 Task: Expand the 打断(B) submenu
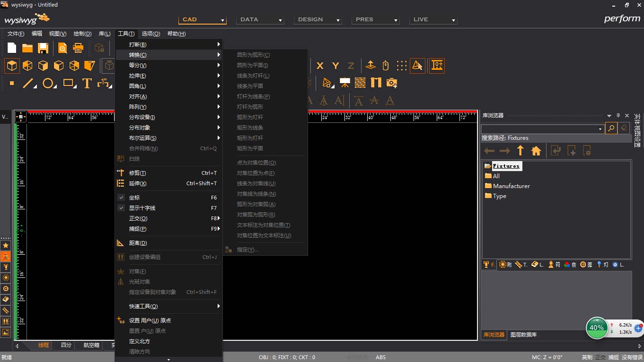point(169,44)
